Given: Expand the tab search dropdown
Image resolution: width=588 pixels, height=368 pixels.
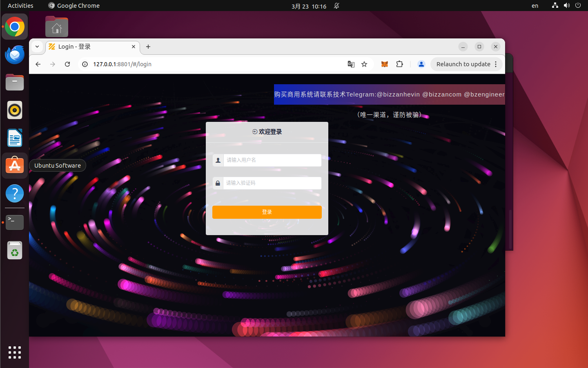Looking at the screenshot, I should coord(37,47).
